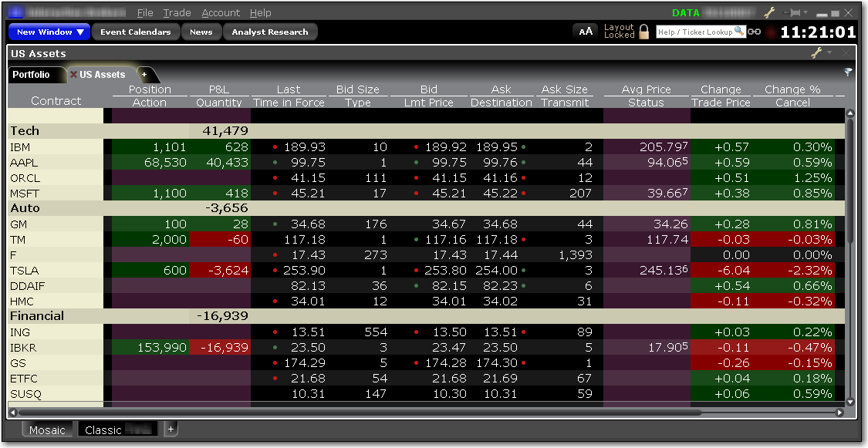
Task: Open the File menu
Action: coord(145,12)
